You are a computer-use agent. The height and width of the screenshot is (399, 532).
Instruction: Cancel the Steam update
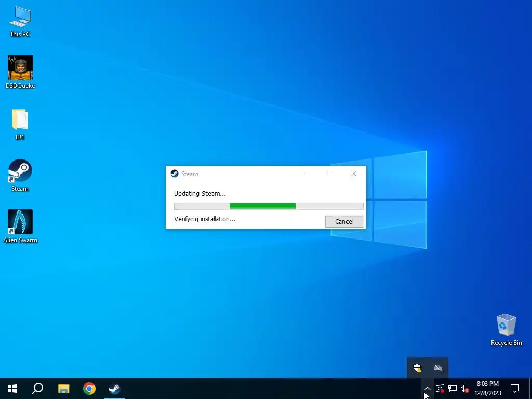(344, 221)
